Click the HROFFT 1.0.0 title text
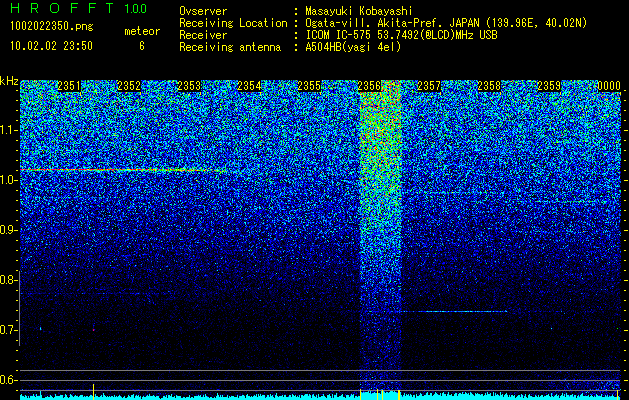The height and width of the screenshot is (400, 629). click(x=78, y=8)
